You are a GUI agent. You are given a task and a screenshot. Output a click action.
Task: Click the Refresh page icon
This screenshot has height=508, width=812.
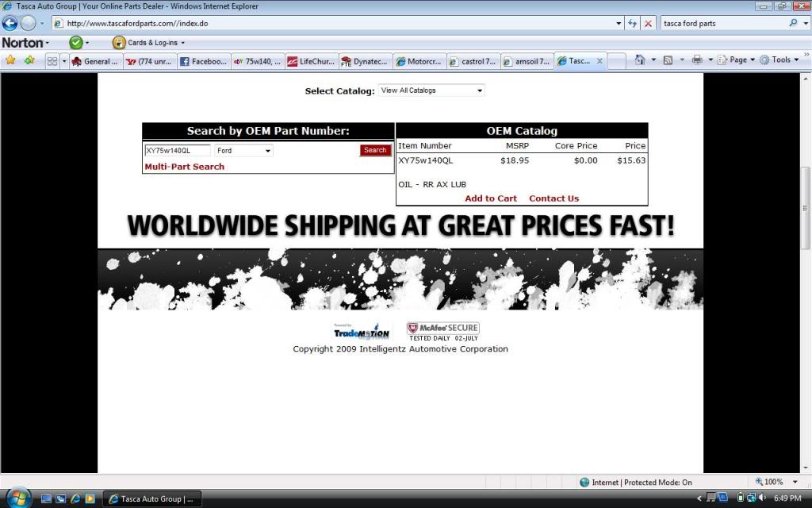click(632, 23)
